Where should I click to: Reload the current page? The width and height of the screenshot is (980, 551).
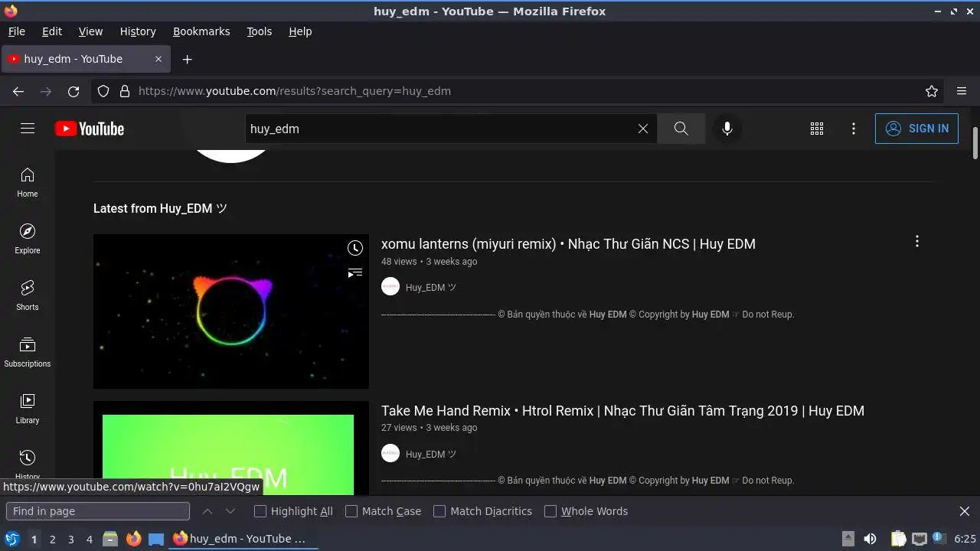(x=73, y=91)
